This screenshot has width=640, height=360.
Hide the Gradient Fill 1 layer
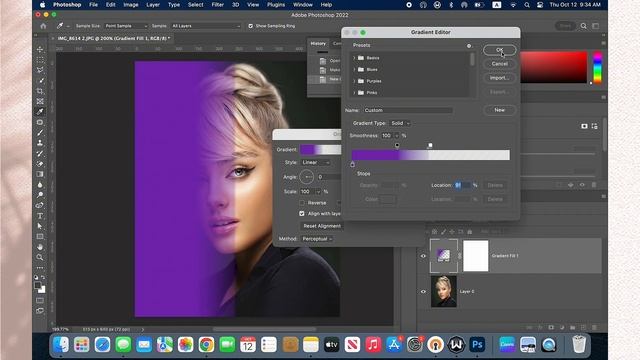pos(423,256)
